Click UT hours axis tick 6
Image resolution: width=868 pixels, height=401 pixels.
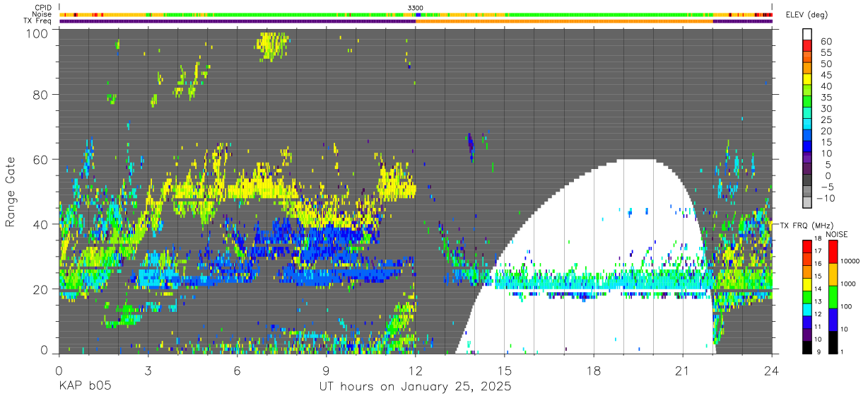pyautogui.click(x=237, y=370)
